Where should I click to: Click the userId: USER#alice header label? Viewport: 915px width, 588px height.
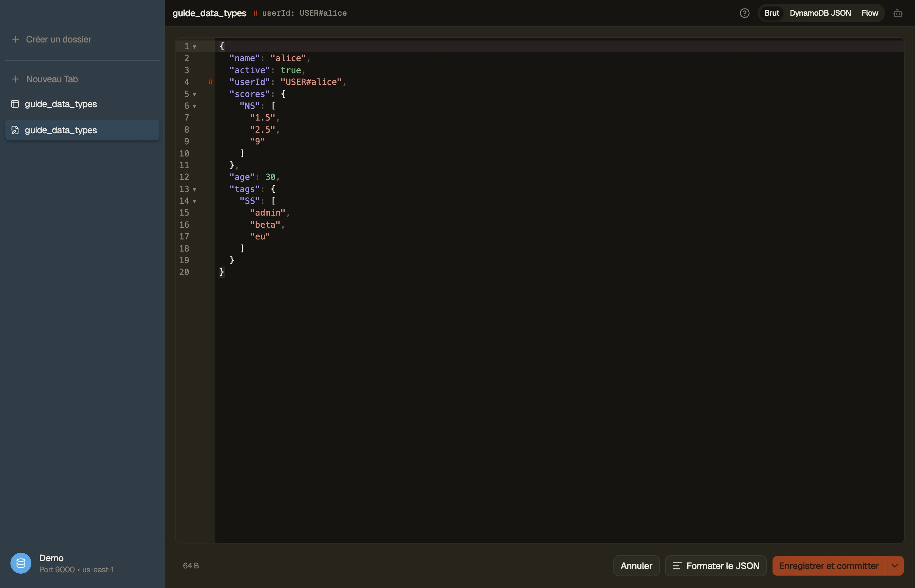pyautogui.click(x=304, y=13)
